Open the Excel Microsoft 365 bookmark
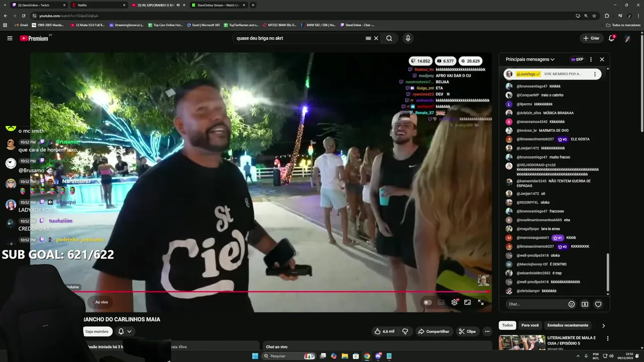This screenshot has height=362, width=644. (x=203, y=25)
